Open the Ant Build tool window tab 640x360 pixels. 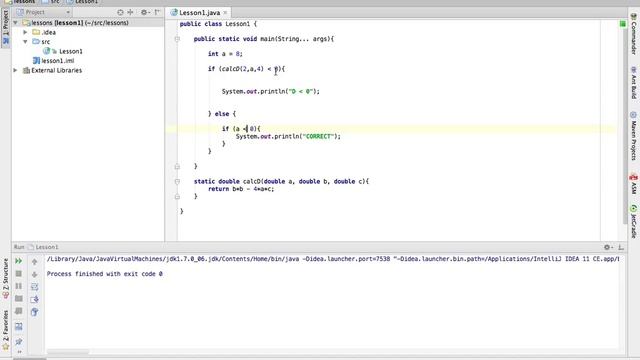coord(633,83)
